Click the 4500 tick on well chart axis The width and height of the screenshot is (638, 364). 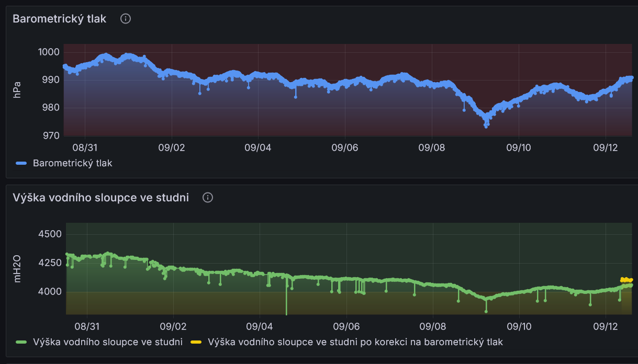pyautogui.click(x=51, y=234)
